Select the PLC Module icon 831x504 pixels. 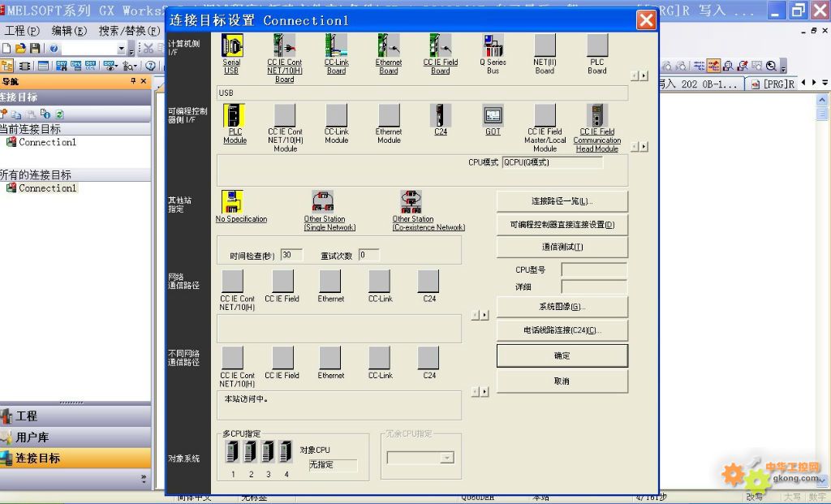coord(233,115)
